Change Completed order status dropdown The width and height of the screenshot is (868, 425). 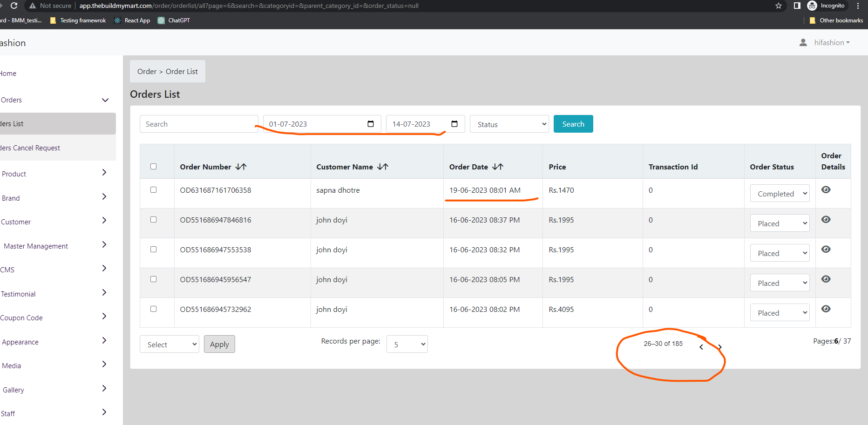click(x=780, y=193)
